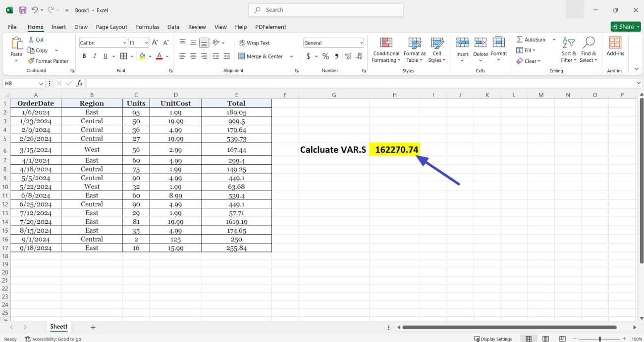This screenshot has height=342, width=644.
Task: Toggle underline formatting
Action: 105,56
